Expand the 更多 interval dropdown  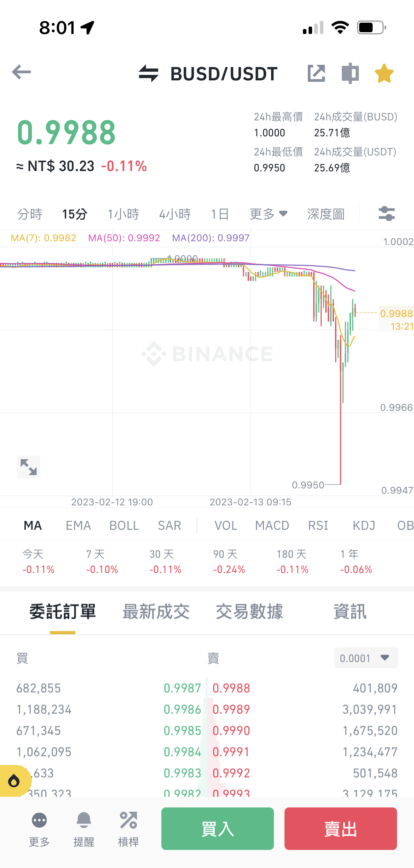(x=268, y=214)
